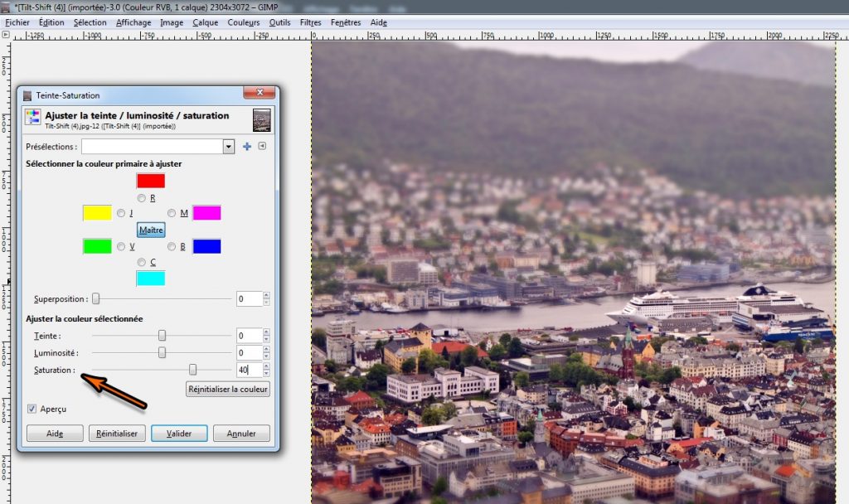Open the Couleurs menu
Image resolution: width=849 pixels, height=504 pixels.
click(243, 22)
